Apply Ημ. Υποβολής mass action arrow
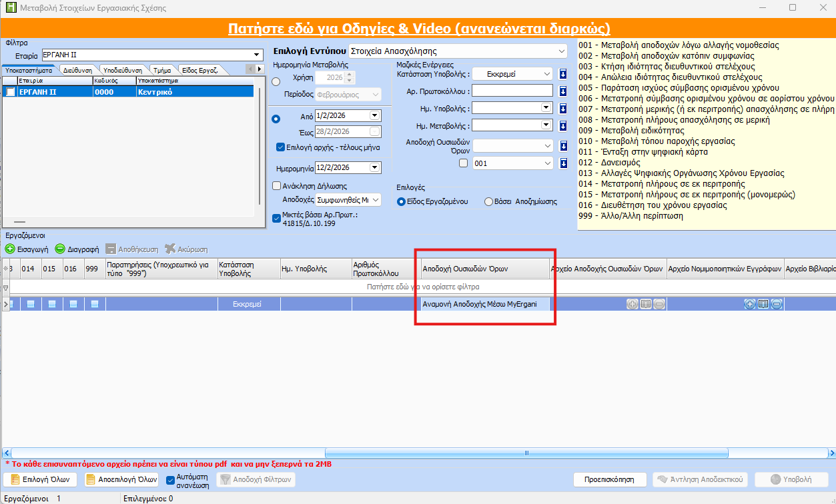This screenshot has height=504, width=836. pos(563,108)
